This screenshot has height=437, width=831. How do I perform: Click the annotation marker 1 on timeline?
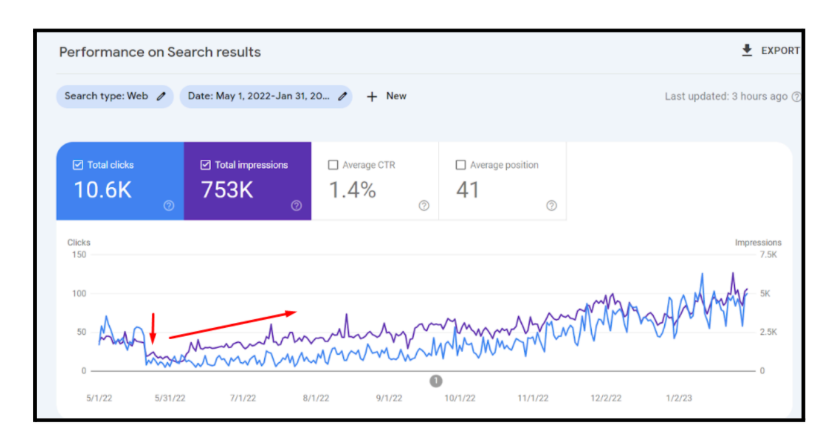(436, 381)
